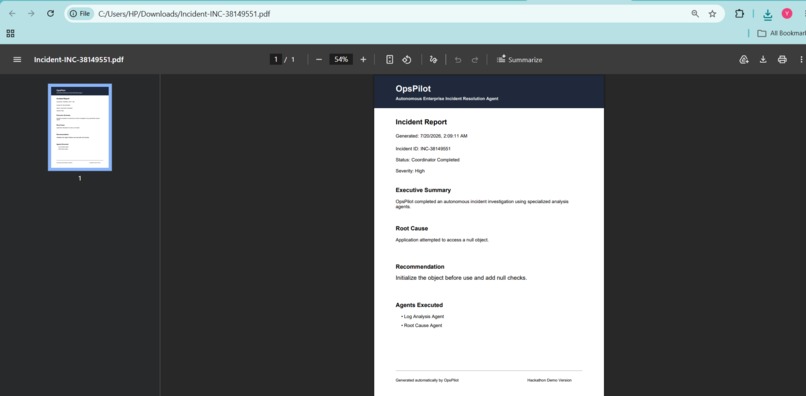Click the Severity: High line

click(410, 171)
